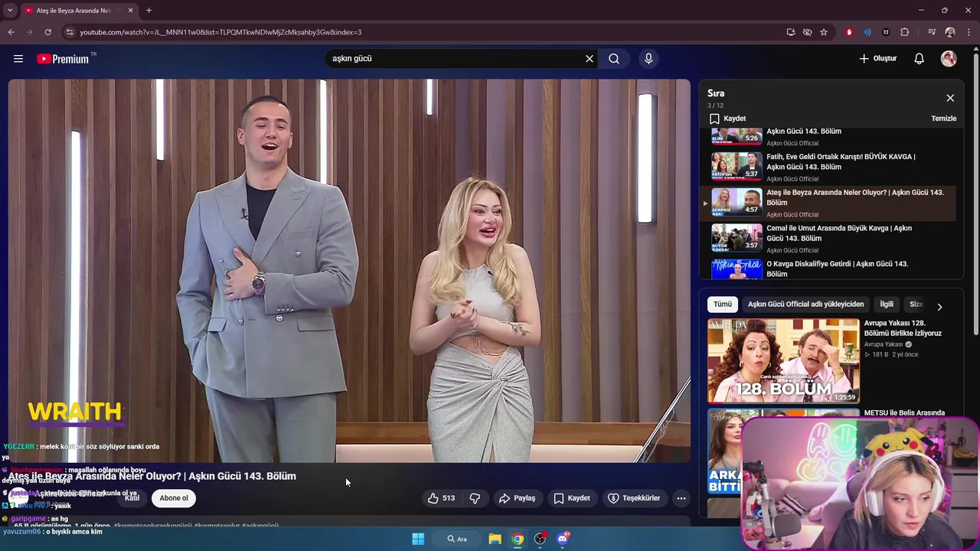Open video title 'Ateş ile Beyza Arasında Neler Oluyor?'
Screen dimensions: 980x551
152,476
